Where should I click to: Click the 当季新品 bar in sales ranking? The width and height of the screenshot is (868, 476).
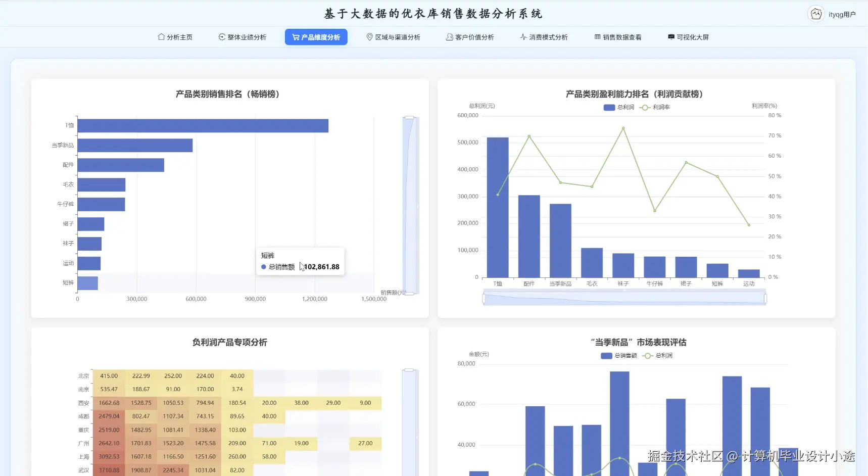[x=135, y=146]
